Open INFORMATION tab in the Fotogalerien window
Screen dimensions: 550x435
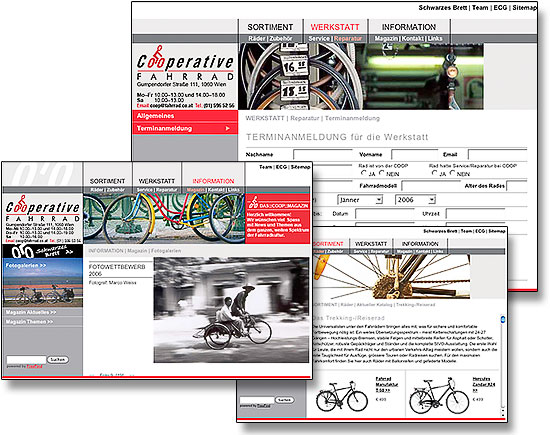pos(213,181)
